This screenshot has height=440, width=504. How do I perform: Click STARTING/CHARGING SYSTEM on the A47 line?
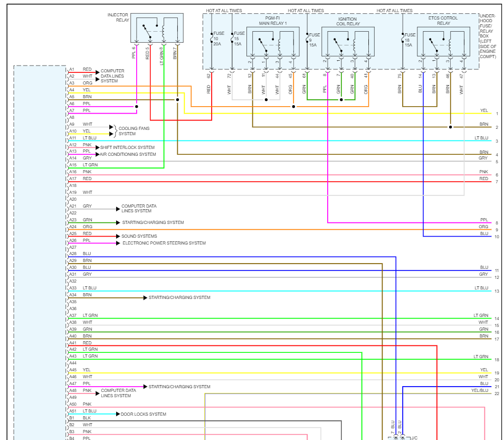pyautogui.click(x=179, y=387)
